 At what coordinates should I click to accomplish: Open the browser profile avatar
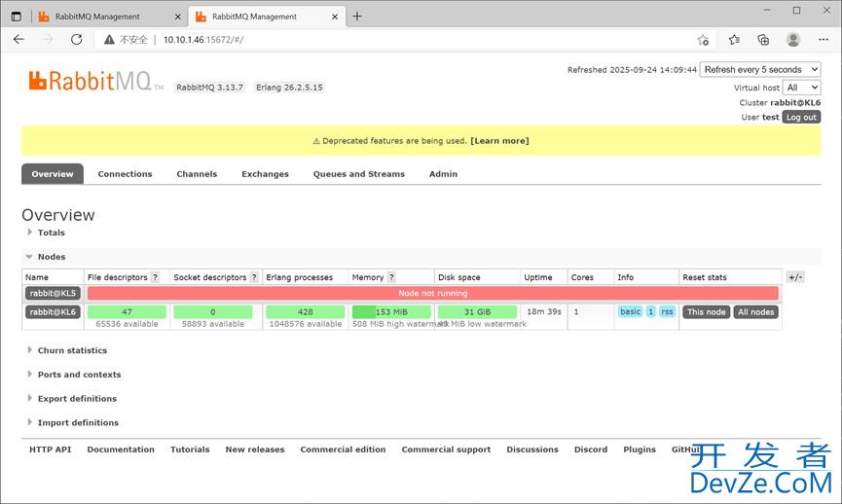[793, 40]
